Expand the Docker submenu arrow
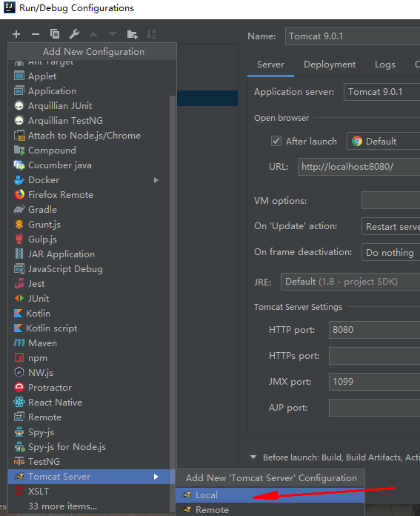This screenshot has width=420, height=516. coord(156,180)
